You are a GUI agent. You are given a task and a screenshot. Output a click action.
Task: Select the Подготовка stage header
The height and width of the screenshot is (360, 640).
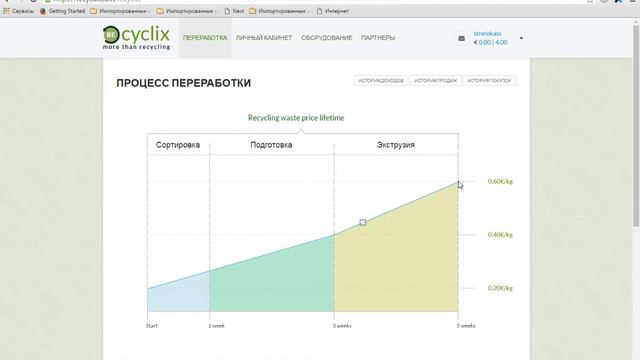(x=271, y=145)
